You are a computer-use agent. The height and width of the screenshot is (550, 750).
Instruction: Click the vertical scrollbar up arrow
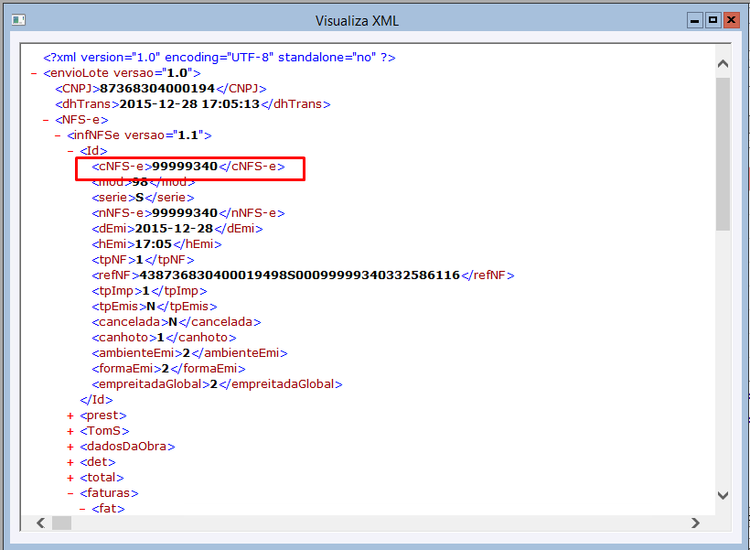(723, 63)
